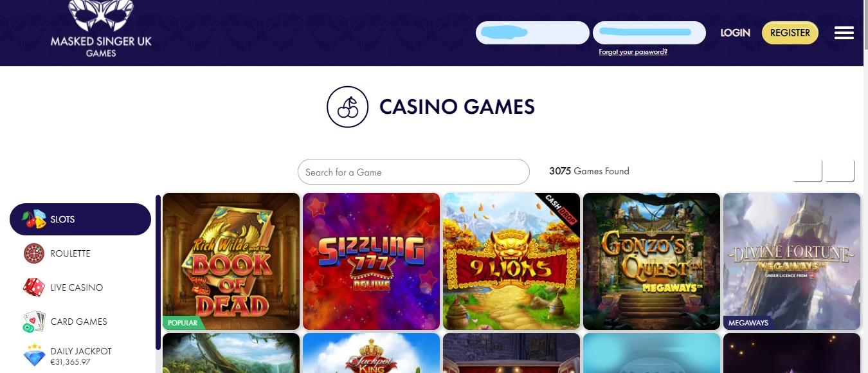Focus the Search for a Game field
The height and width of the screenshot is (373, 868).
click(413, 172)
